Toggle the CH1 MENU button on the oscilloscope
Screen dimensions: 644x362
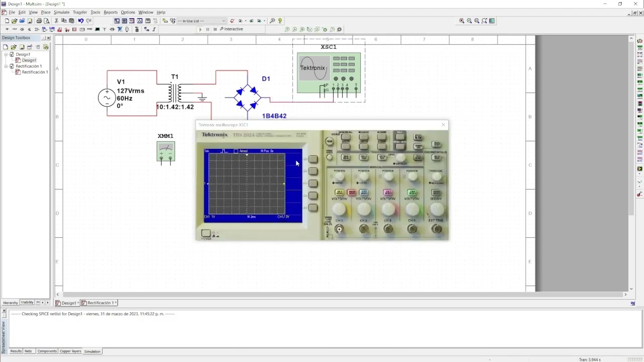[x=339, y=192]
